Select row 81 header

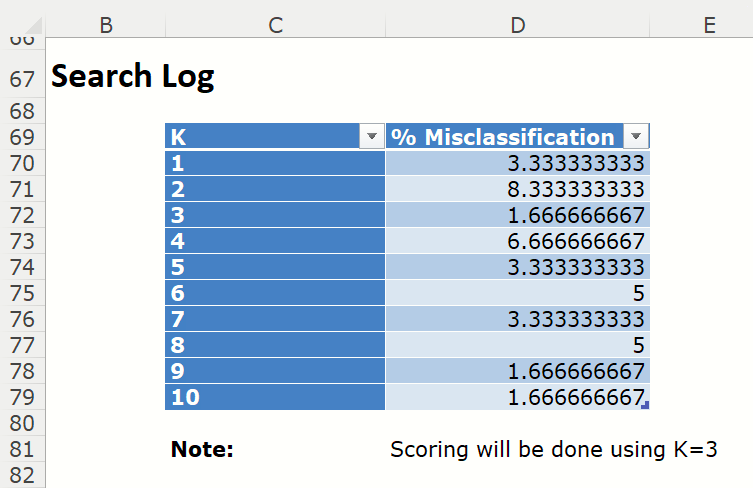[x=22, y=449]
